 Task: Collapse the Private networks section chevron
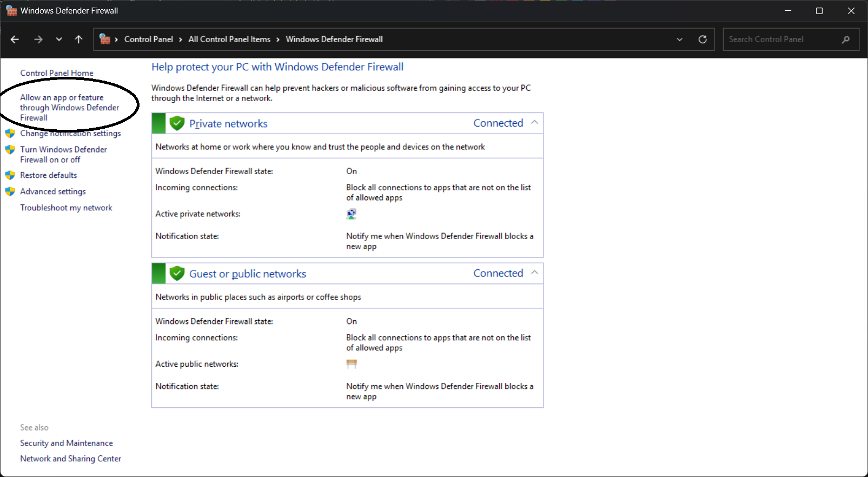pyautogui.click(x=534, y=123)
